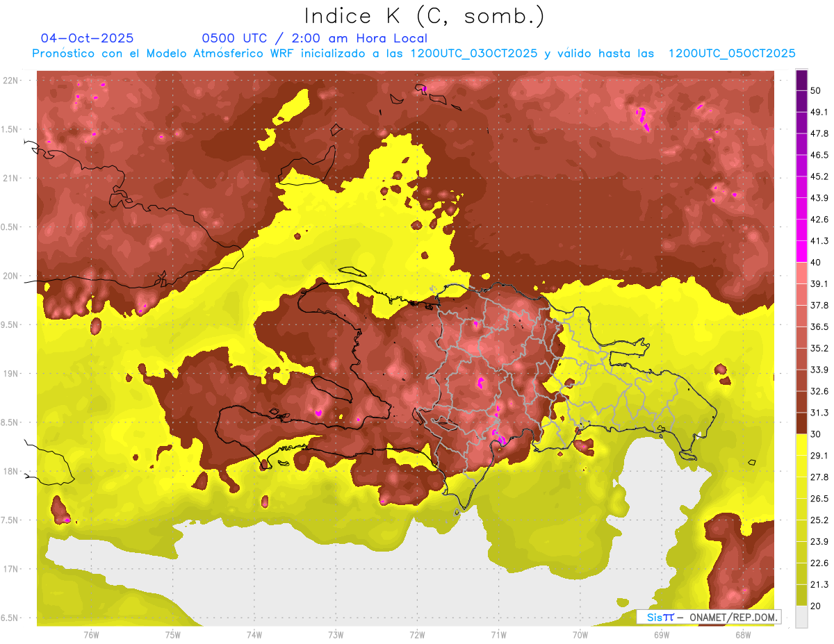This screenshot has width=834, height=644.
Task: Open the SisTT ONAMET/REP.DOM. watermark
Action: tap(710, 617)
